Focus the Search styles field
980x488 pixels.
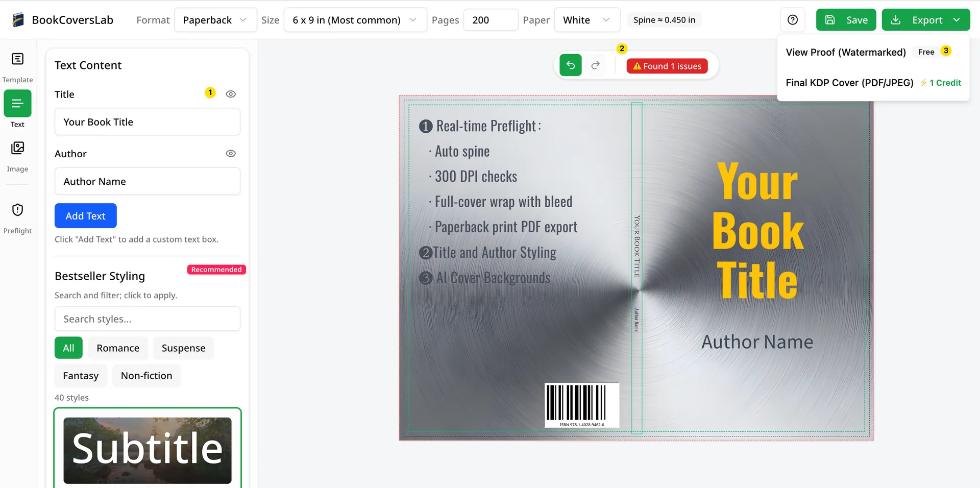pyautogui.click(x=148, y=319)
